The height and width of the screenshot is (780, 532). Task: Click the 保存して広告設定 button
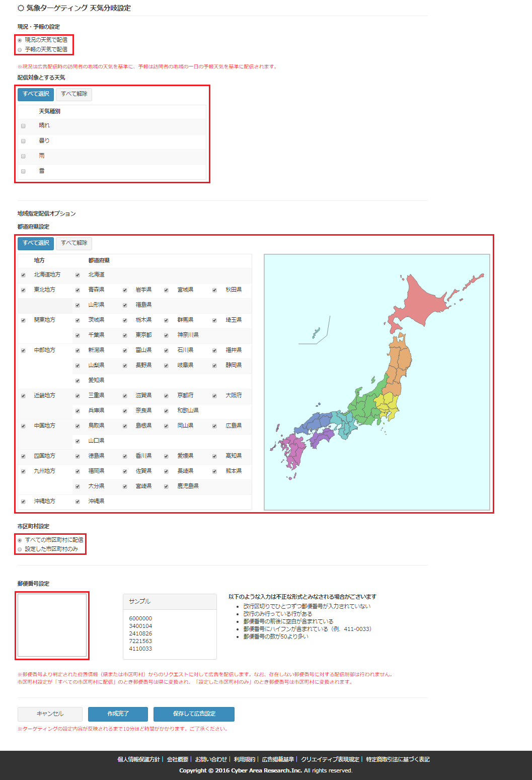coord(194,714)
